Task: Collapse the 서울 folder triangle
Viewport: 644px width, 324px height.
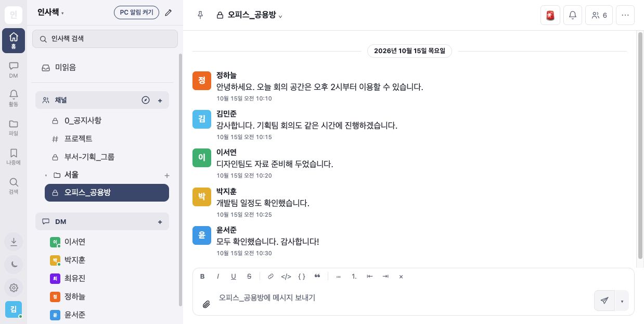Action: 46,175
